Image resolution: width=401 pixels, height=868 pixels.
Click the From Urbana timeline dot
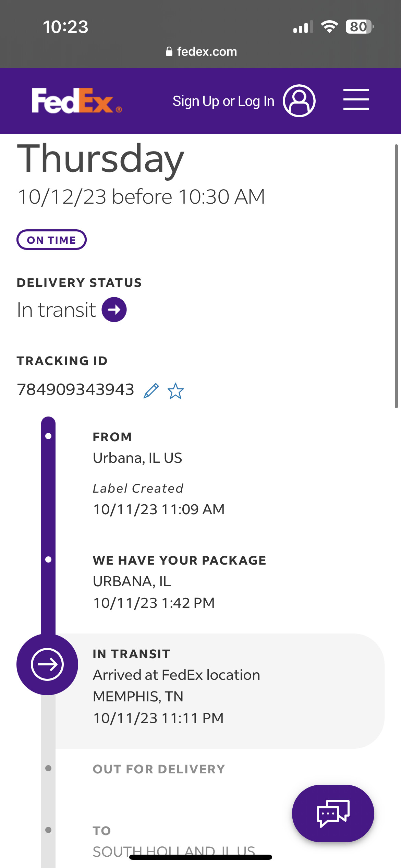point(48,436)
